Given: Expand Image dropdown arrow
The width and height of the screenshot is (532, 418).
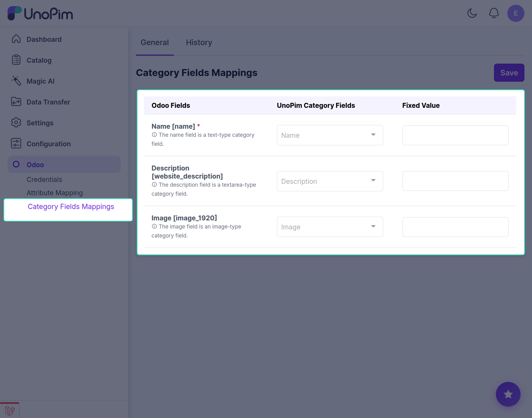Looking at the screenshot, I should [x=373, y=226].
